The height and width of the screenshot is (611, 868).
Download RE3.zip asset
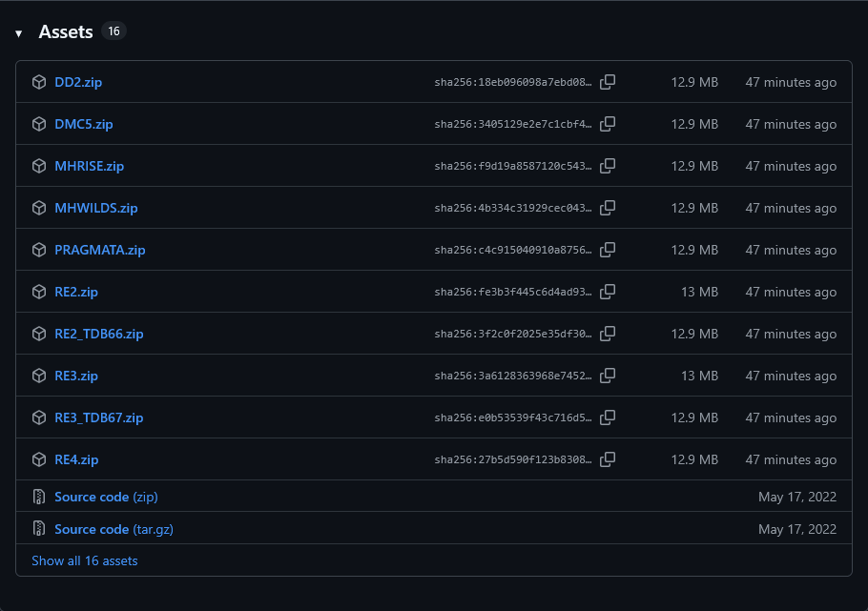pyautogui.click(x=76, y=376)
